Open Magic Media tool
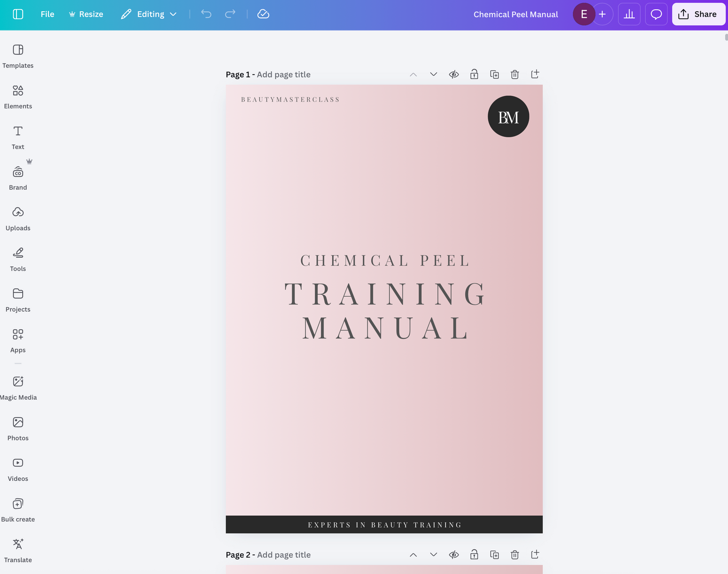 click(x=18, y=388)
